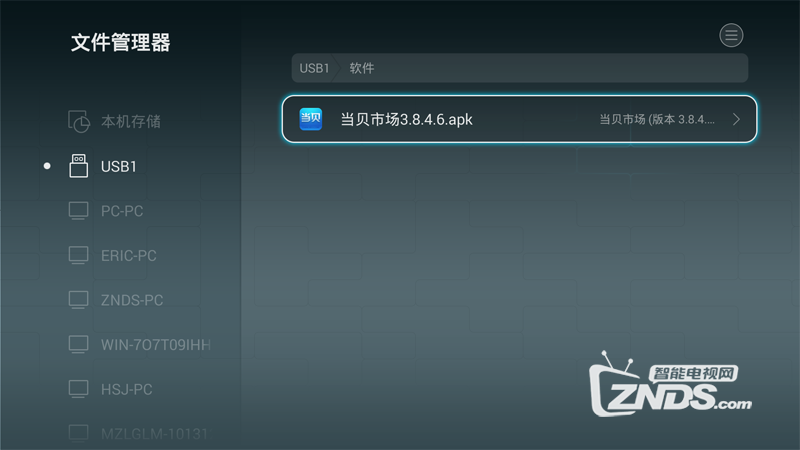Open ERIC-PC network device
Screen dimensions: 800x450
click(x=129, y=256)
